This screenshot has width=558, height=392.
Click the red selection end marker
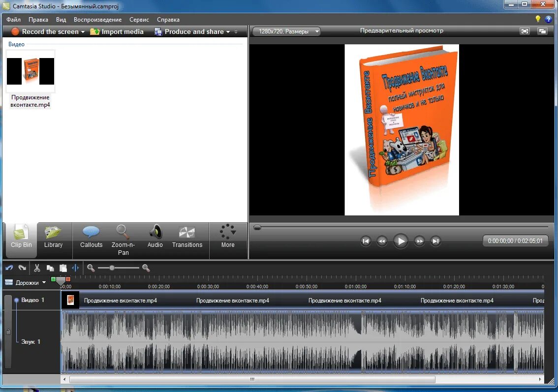pyautogui.click(x=68, y=279)
